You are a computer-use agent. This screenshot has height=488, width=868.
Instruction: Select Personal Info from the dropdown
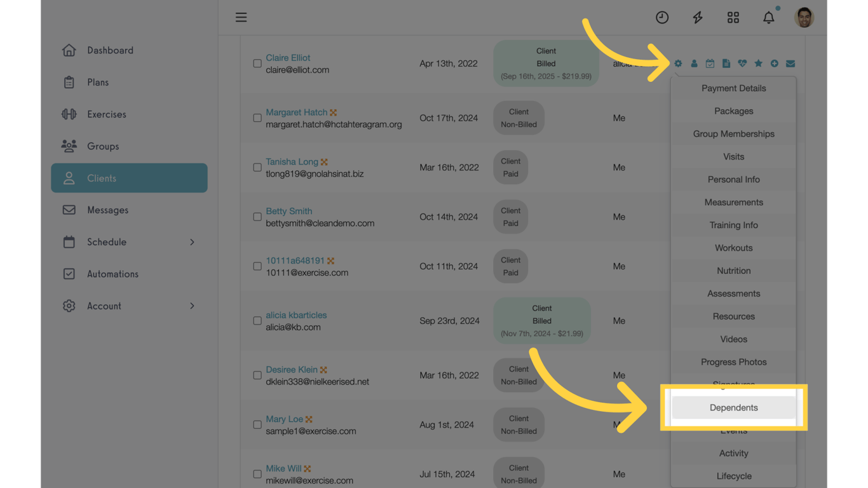tap(734, 180)
